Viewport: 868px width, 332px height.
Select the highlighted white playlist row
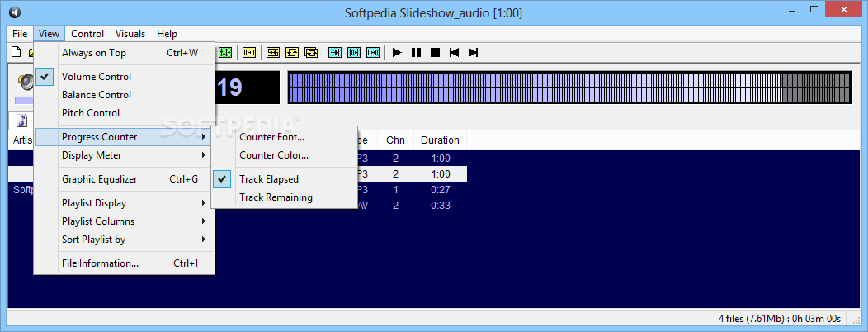pos(411,174)
